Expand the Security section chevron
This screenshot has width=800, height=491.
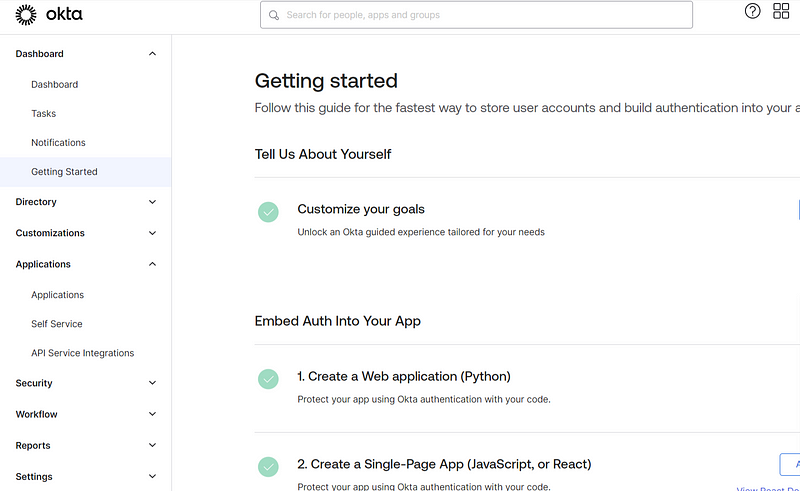click(152, 383)
